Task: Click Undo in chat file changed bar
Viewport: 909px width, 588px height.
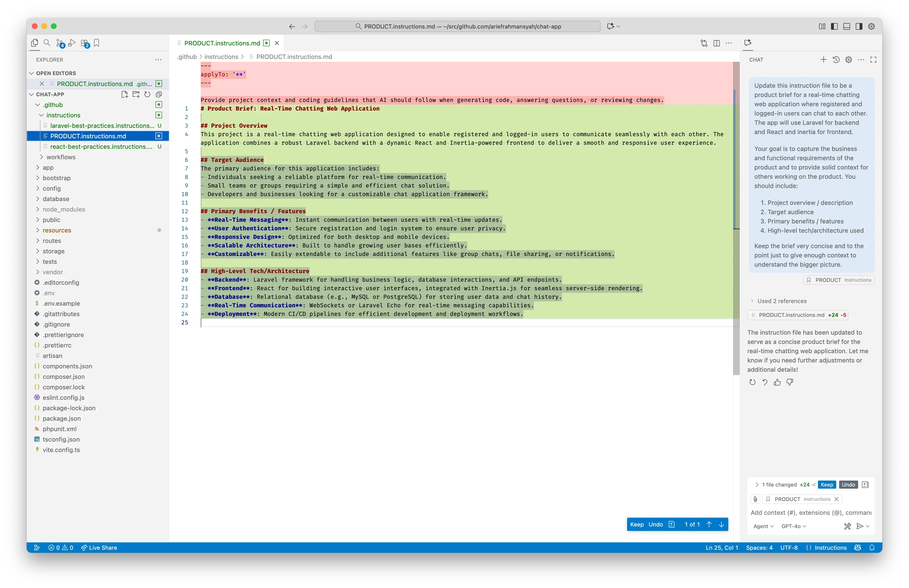Action: [x=848, y=485]
